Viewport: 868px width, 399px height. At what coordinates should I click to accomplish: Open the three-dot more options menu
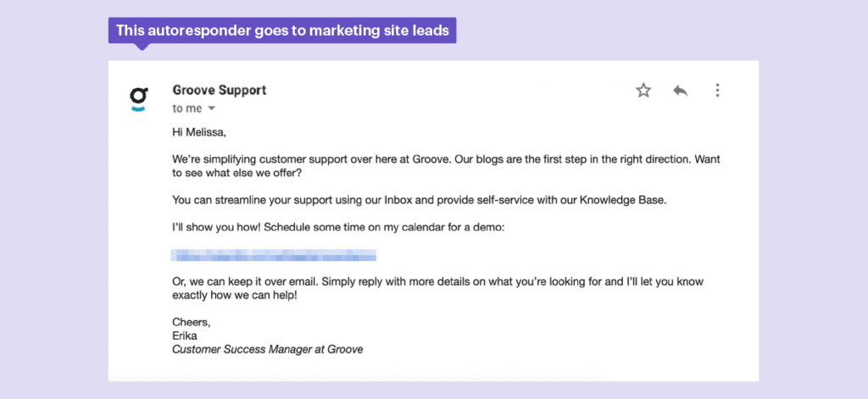[717, 91]
